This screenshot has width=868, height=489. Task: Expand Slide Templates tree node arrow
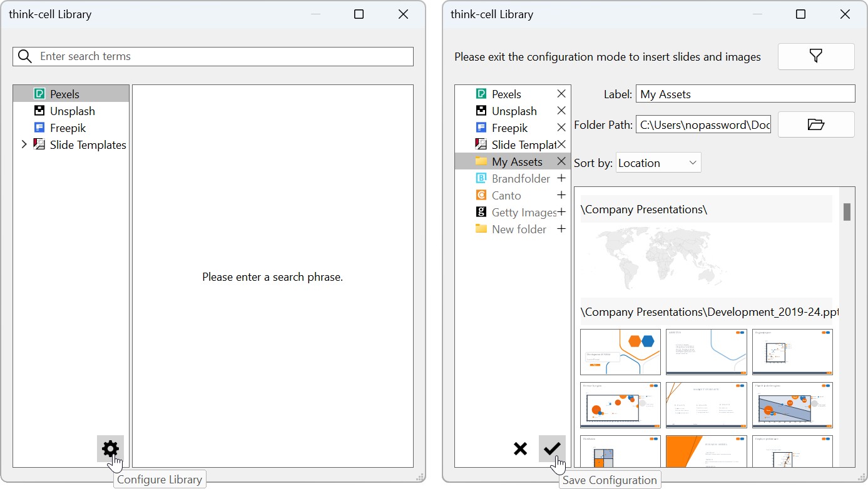coord(24,144)
